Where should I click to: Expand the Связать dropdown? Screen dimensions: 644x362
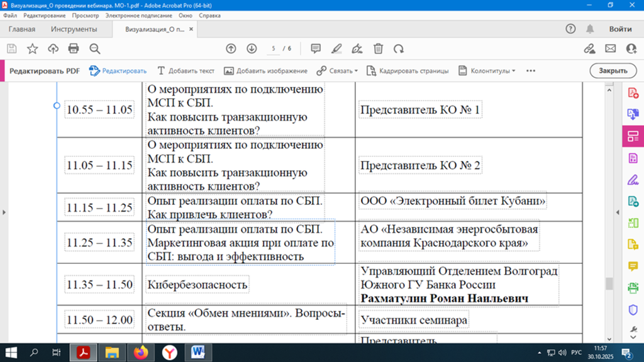pos(338,71)
